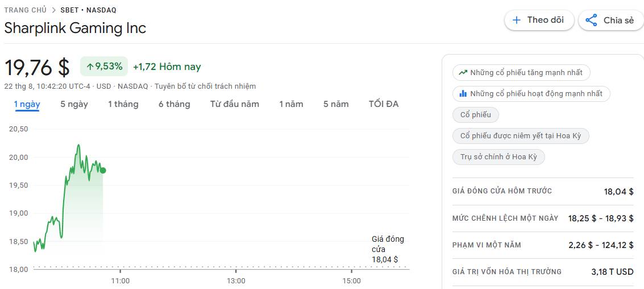Viewport: 644px width, 289px height.
Task: Click the trending-up icon in Những cổ phiếu tăng mạnh nhất
Action: (463, 73)
